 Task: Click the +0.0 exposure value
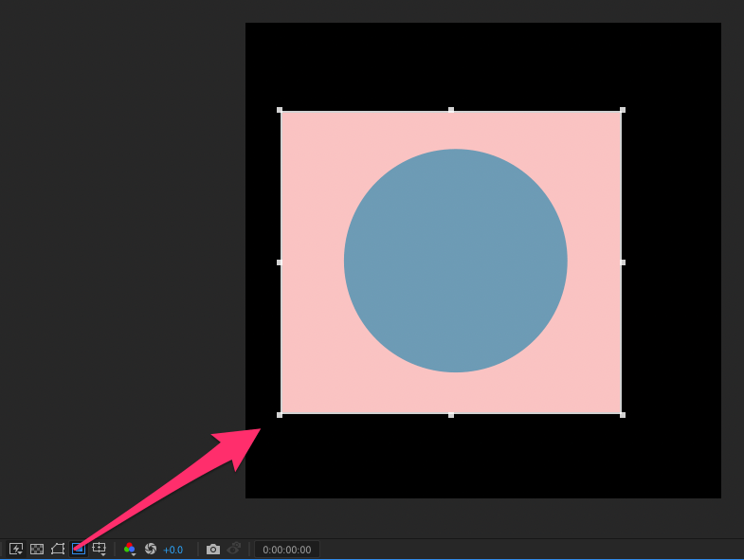[172, 550]
